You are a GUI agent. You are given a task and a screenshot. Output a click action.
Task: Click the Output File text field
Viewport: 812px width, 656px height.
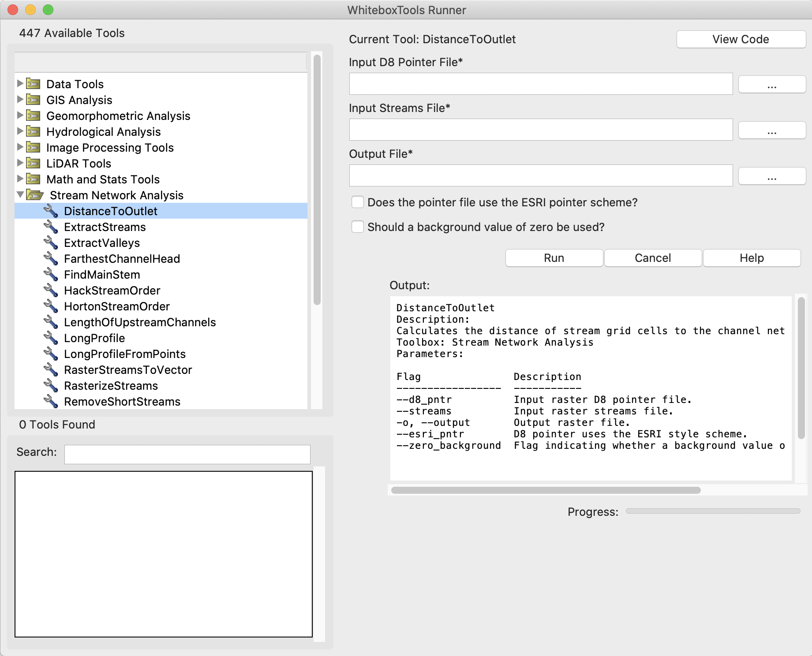pos(541,175)
